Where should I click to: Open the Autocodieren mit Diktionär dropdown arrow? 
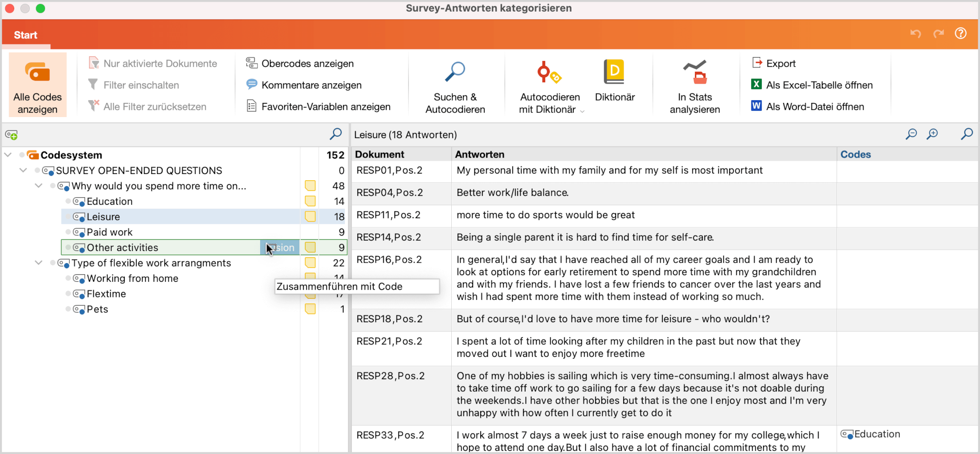click(582, 111)
